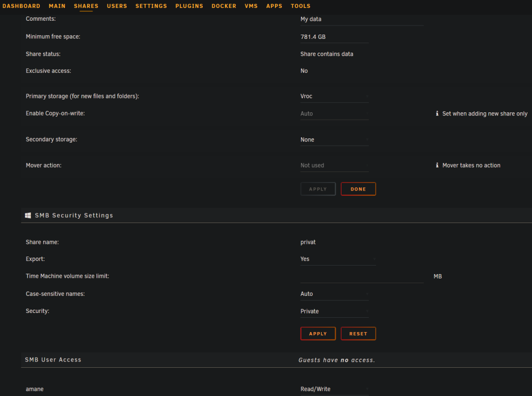This screenshot has width=532, height=396.
Task: Click the share name value 'privat'
Action: [307, 242]
